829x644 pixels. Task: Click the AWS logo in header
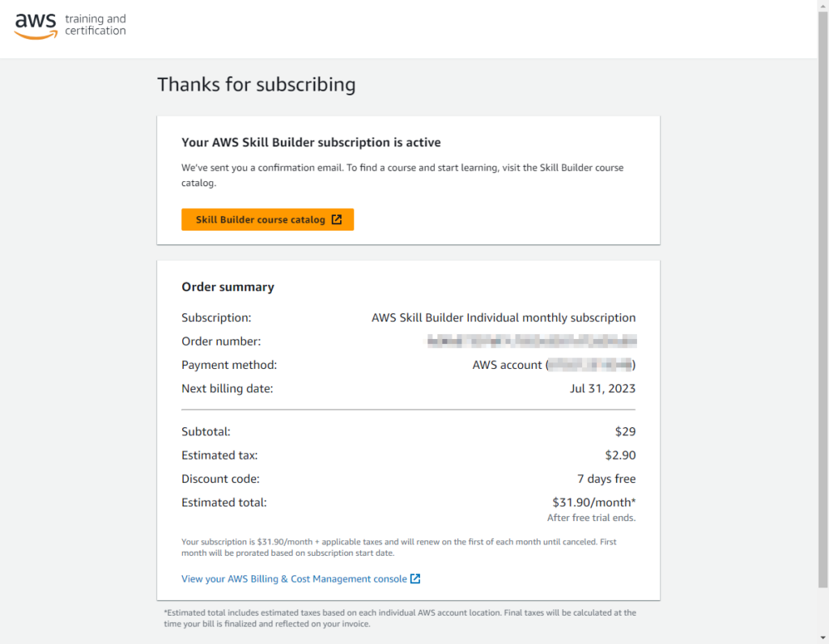[36, 25]
